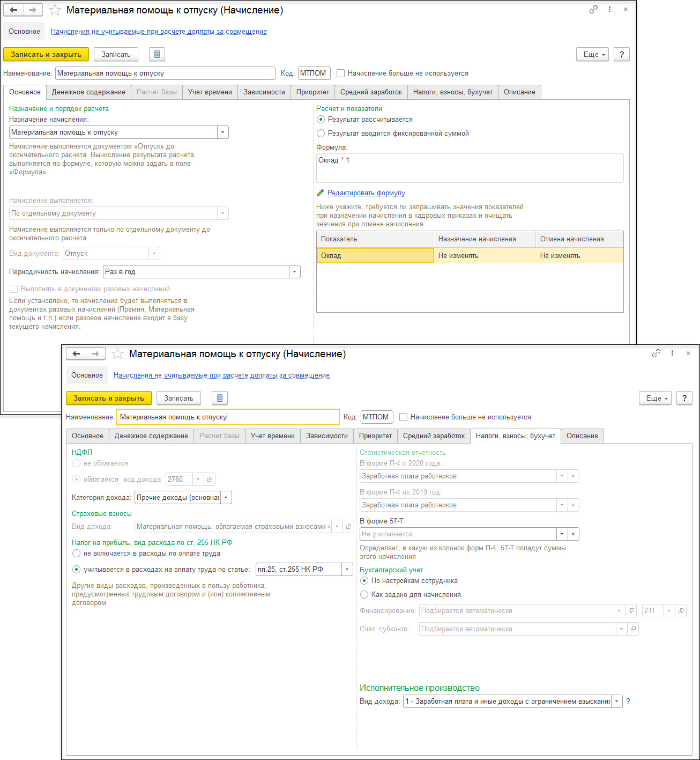Screen dimensions: 700x760
Task: Expand the Категория дохода dropdown
Action: click(226, 498)
